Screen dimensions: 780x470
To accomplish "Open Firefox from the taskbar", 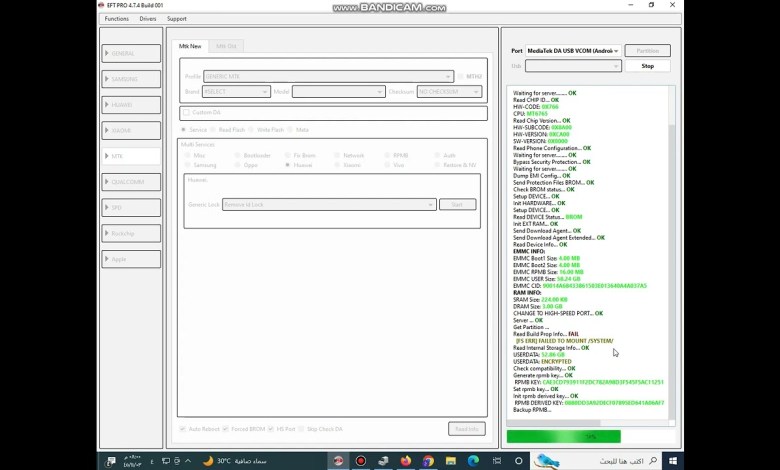I will [x=406, y=461].
